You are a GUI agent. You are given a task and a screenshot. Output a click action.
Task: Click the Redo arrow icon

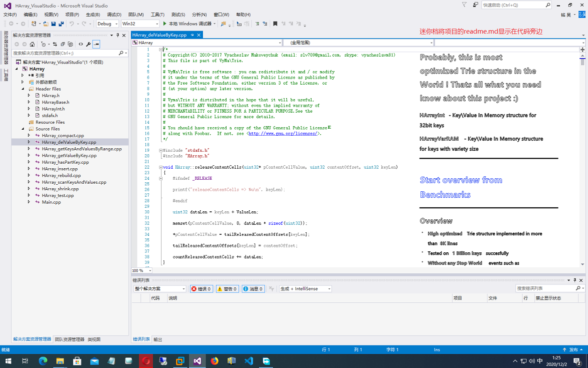coord(84,24)
